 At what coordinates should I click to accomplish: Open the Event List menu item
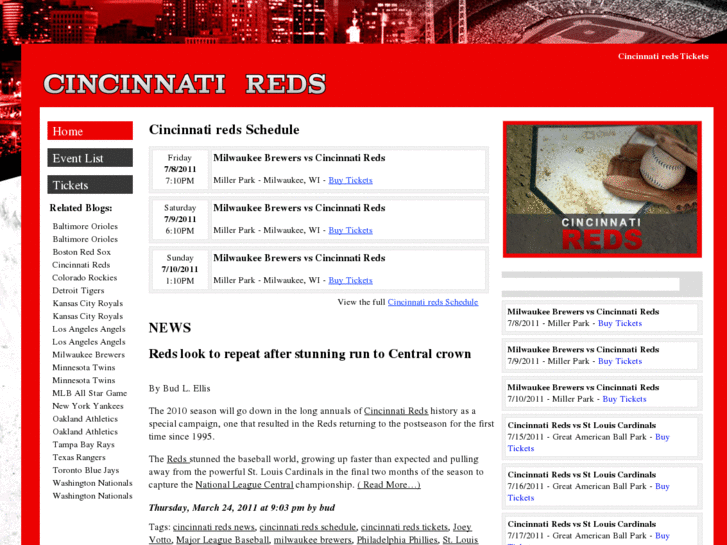[x=90, y=158]
